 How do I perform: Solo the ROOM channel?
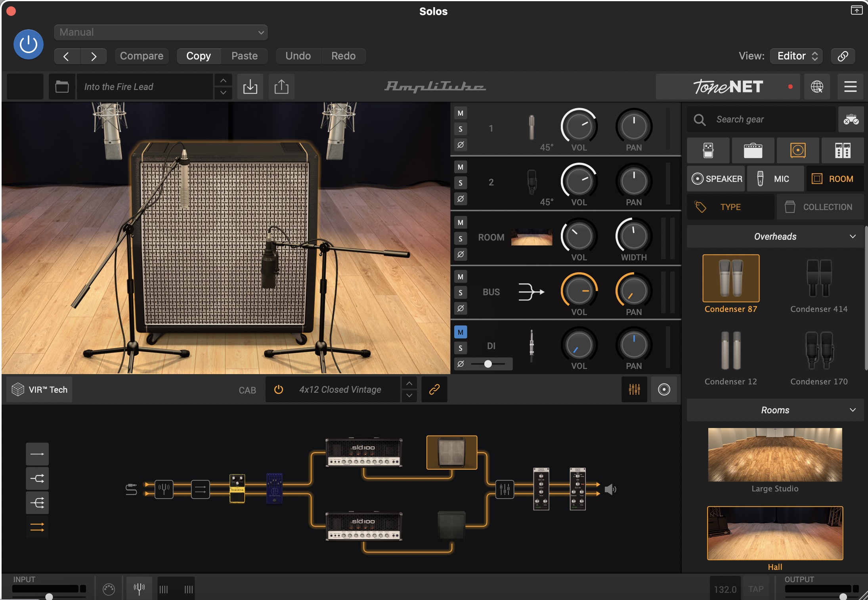460,238
